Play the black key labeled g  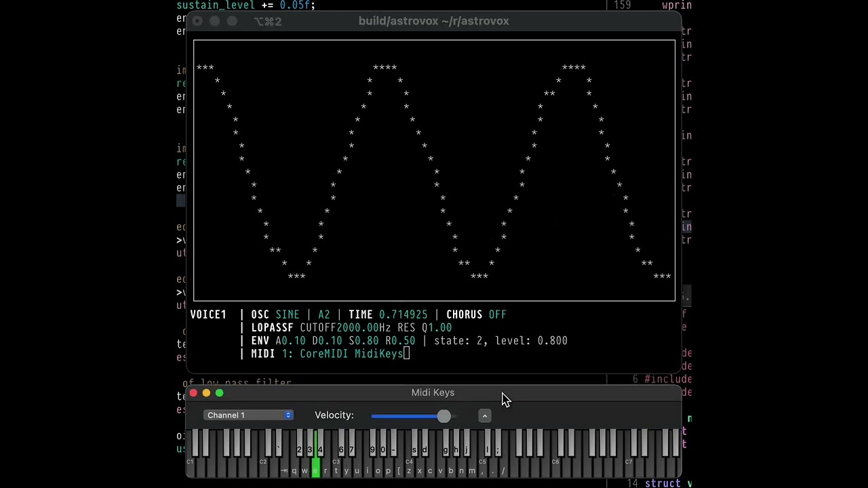click(446, 444)
